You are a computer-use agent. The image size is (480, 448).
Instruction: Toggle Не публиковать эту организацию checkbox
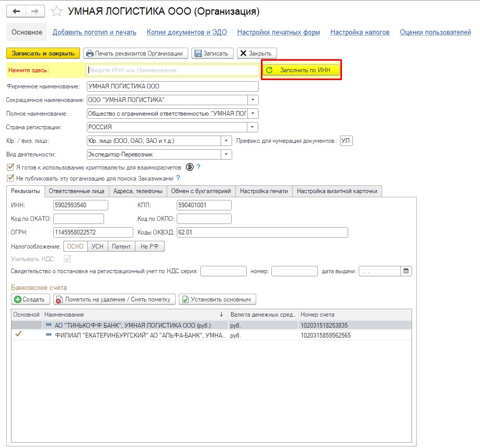[10, 178]
